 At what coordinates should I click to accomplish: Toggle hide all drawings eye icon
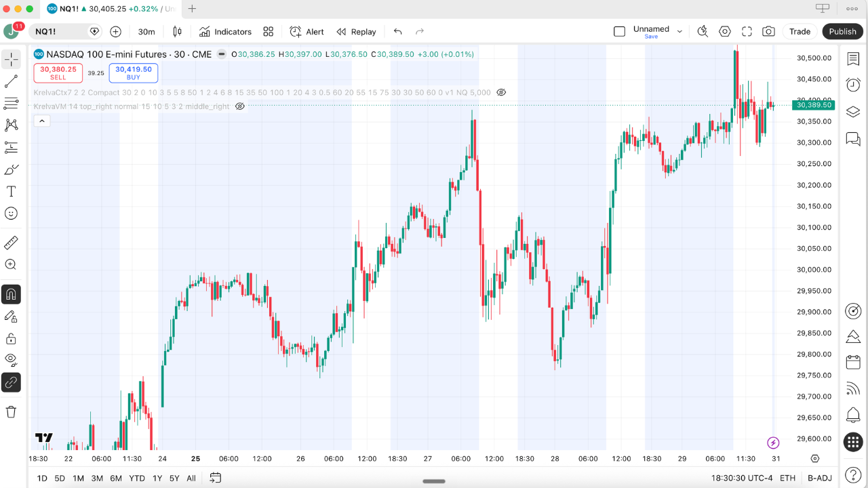click(x=11, y=360)
